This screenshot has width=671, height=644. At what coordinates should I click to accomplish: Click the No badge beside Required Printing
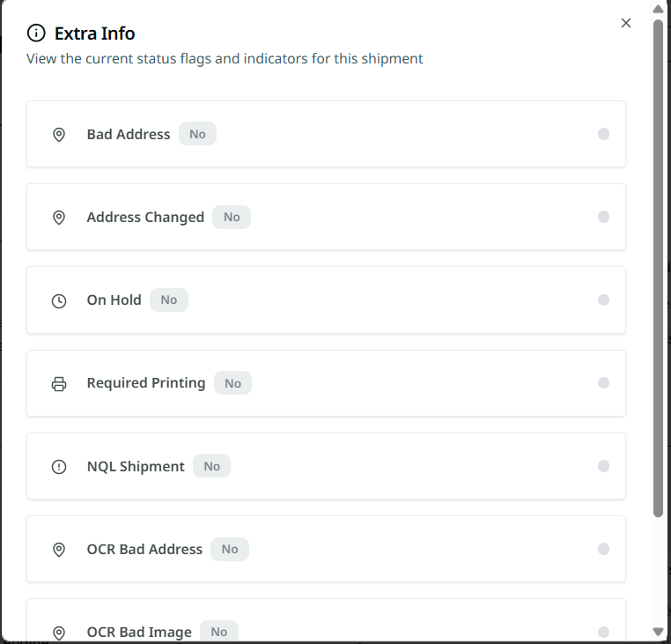[x=232, y=383]
